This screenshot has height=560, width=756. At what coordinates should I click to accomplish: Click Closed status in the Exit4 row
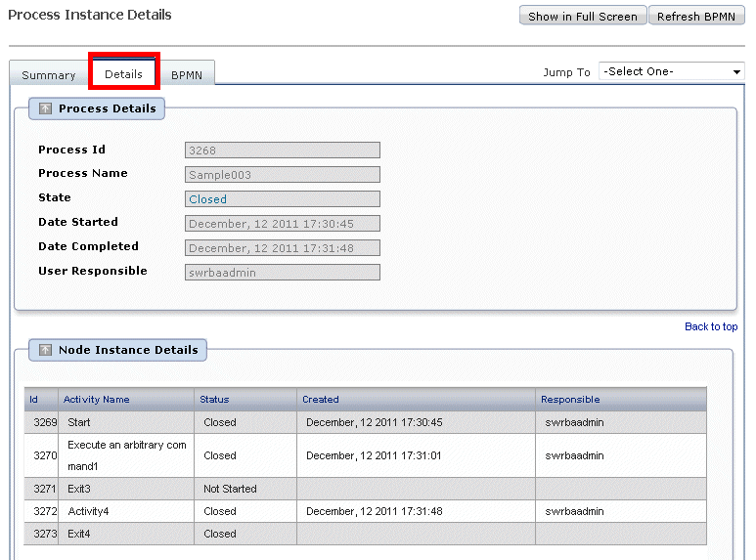(x=220, y=534)
